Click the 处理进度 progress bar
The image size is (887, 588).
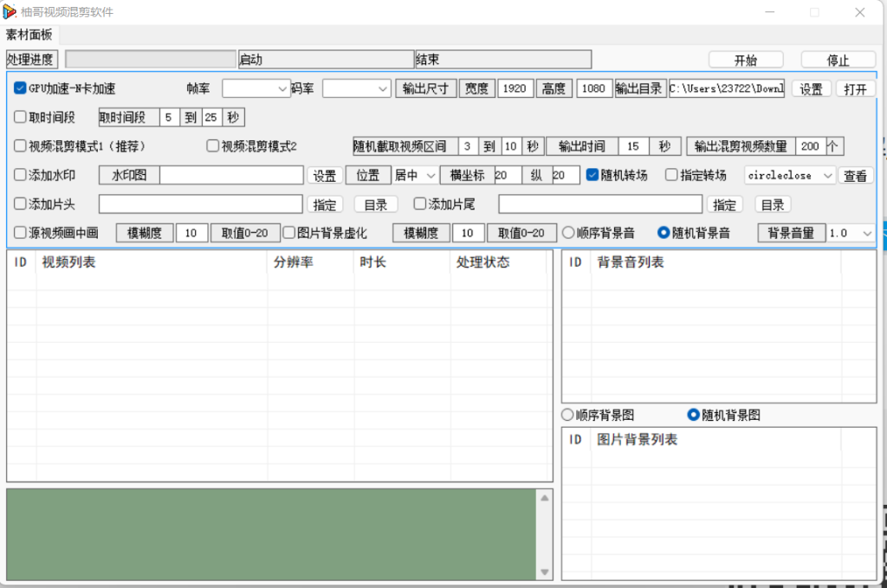152,60
